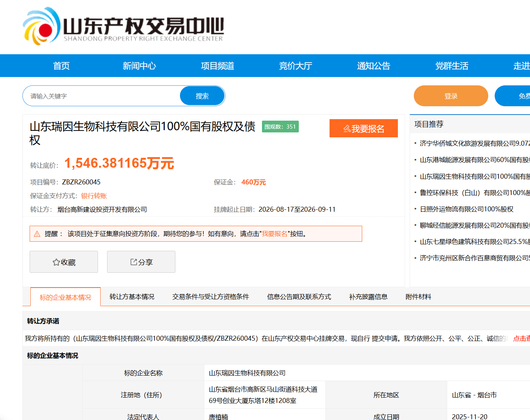The height and width of the screenshot is (420, 530).
Task: Click the green 围观数: 351 badge
Action: coord(280,127)
